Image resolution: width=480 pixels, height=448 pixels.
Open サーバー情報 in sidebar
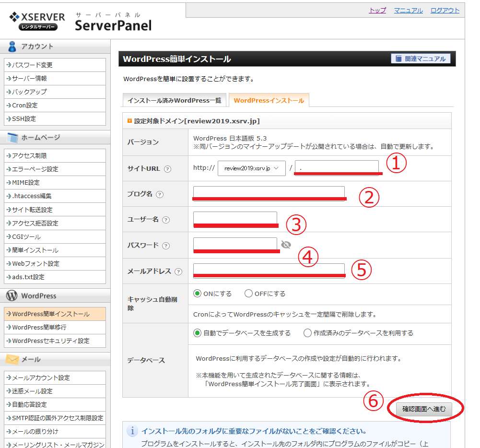[x=55, y=78]
